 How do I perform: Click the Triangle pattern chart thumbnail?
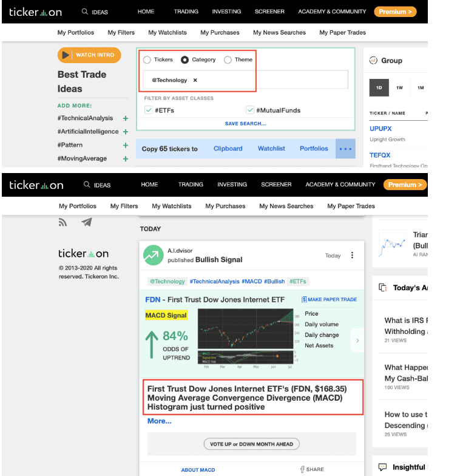pyautogui.click(x=393, y=244)
